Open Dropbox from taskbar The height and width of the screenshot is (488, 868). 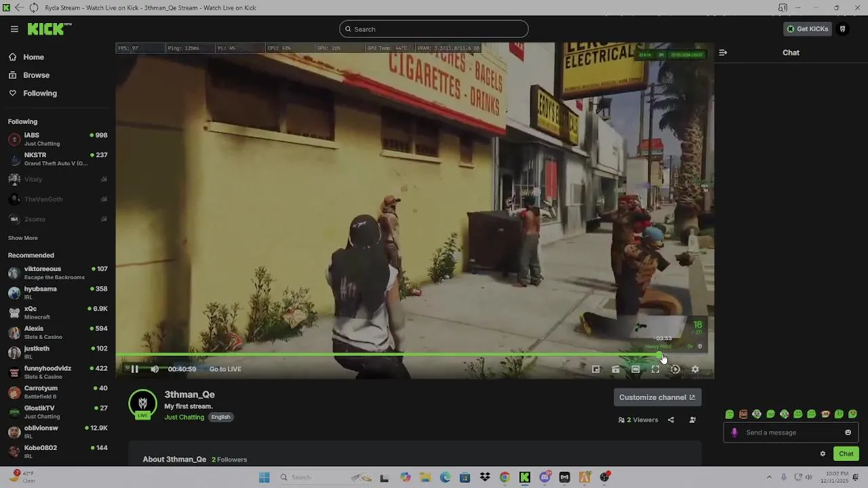(x=485, y=477)
